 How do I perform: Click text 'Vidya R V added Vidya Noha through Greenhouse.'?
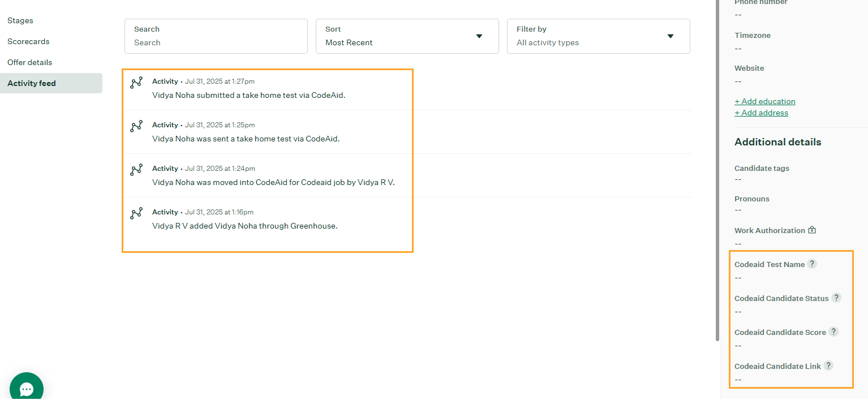(245, 226)
